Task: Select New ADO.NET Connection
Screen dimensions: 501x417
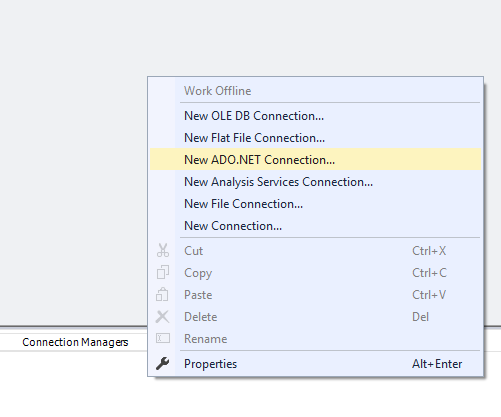Action: pyautogui.click(x=315, y=160)
